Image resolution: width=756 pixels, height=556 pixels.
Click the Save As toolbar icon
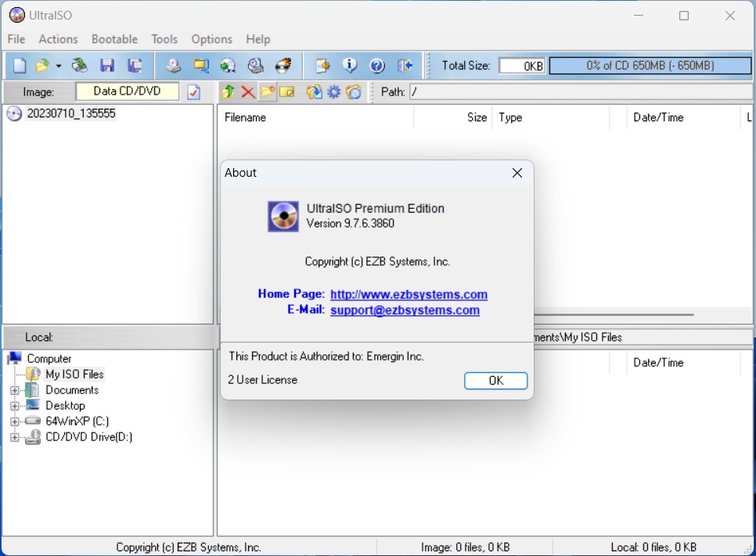tap(135, 66)
